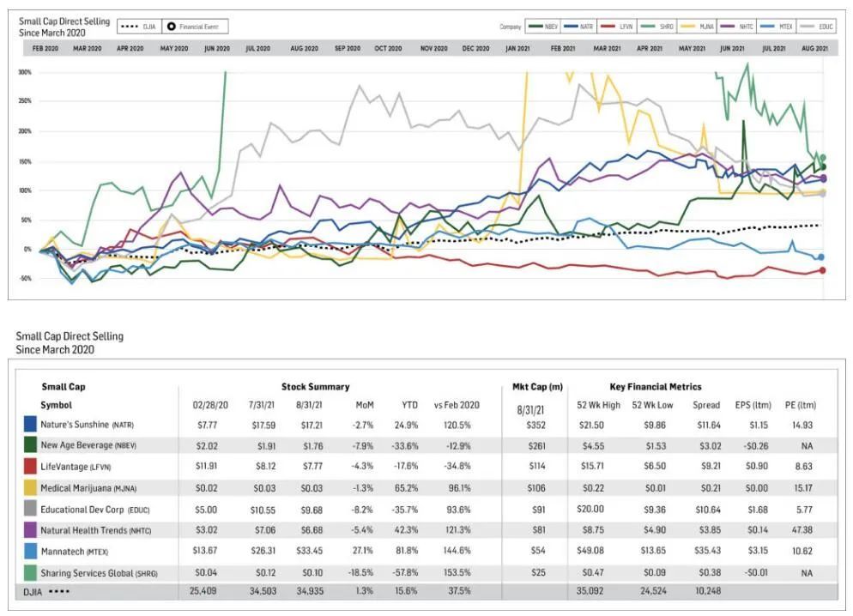Jump to JUN 2020 on the timeline
Image resolution: width=853 pixels, height=616 pixels.
click(217, 48)
